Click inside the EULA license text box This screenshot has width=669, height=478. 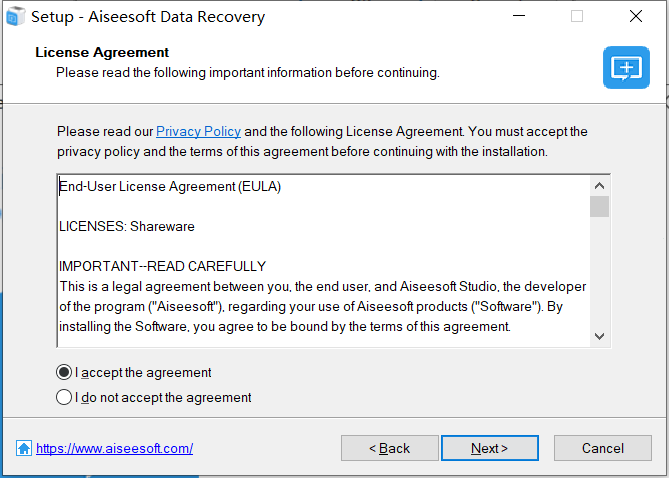[324, 261]
